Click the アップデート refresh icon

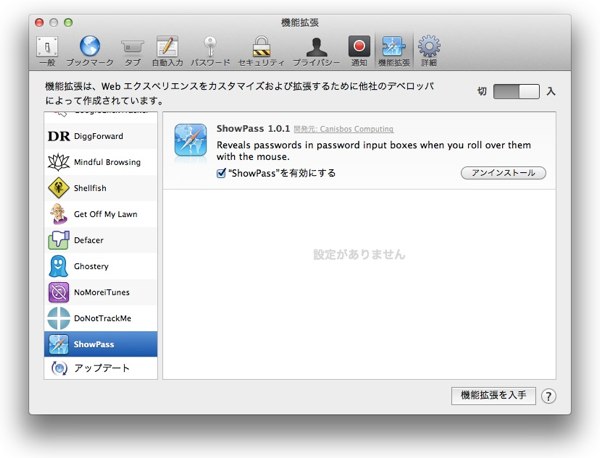click(x=59, y=368)
